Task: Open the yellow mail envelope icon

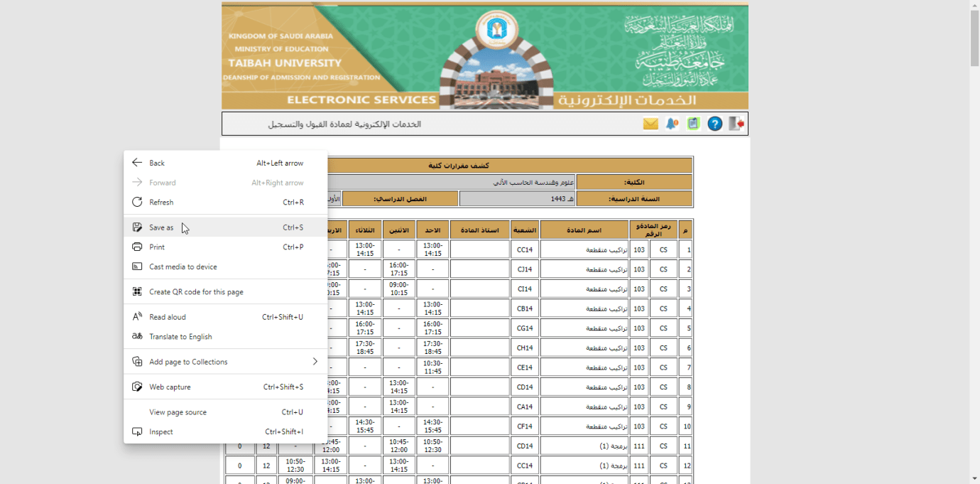Action: click(650, 124)
